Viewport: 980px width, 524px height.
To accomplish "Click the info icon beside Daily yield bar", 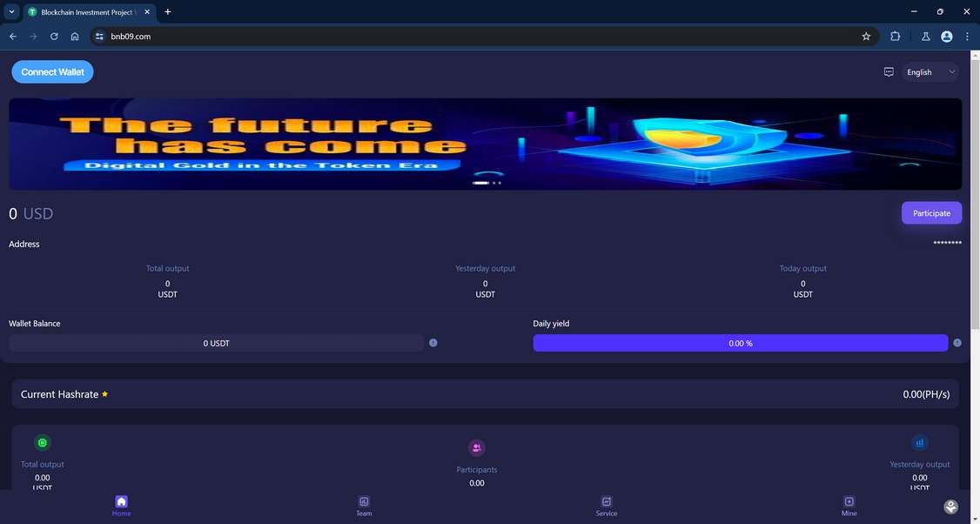I will tap(957, 342).
